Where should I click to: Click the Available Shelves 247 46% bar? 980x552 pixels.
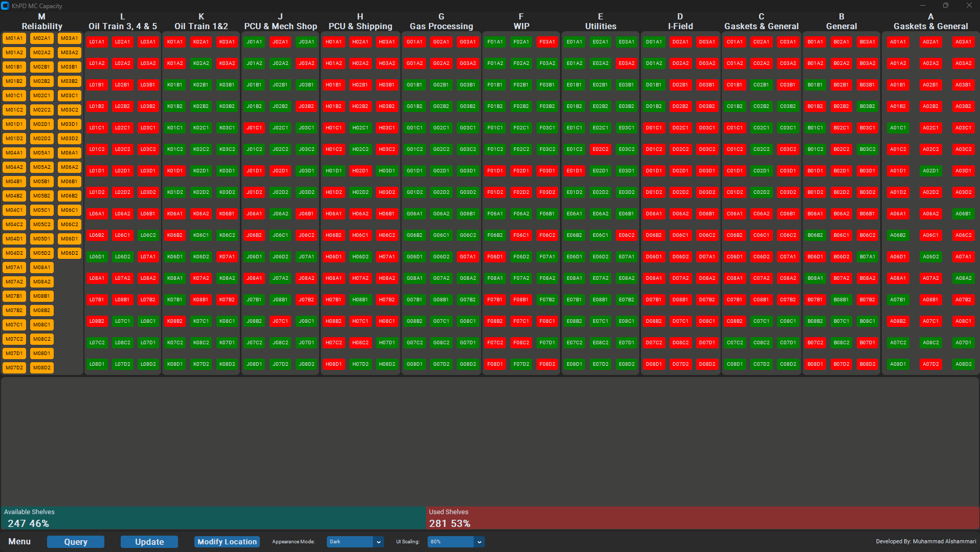point(213,518)
